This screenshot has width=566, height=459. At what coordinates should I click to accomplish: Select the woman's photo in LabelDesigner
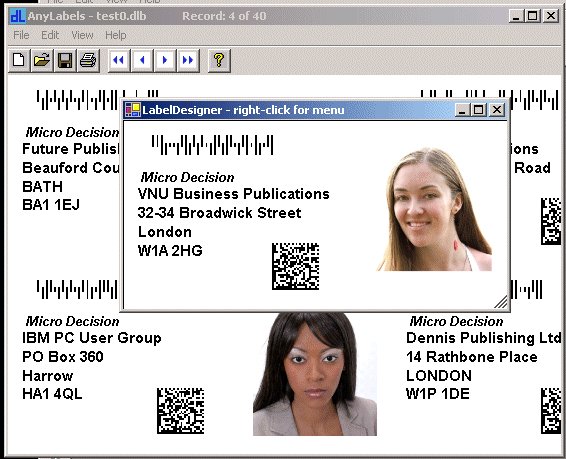click(x=434, y=209)
